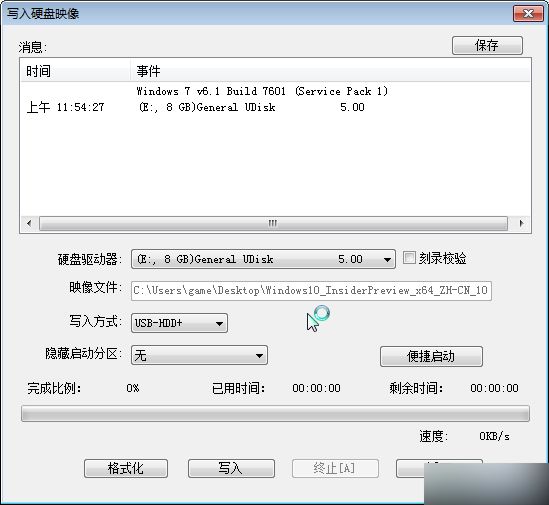The width and height of the screenshot is (549, 505).
Task: Click the message list's right scroll arrow
Action: 521,223
